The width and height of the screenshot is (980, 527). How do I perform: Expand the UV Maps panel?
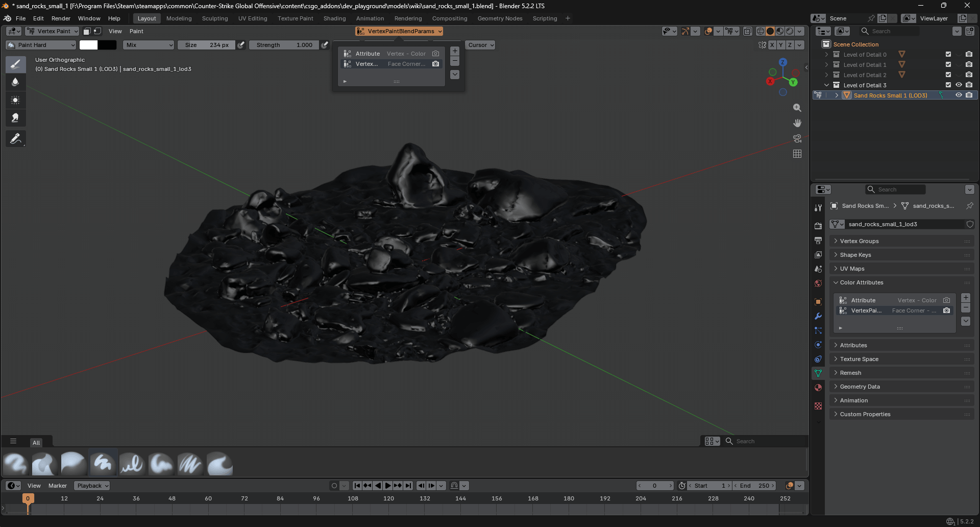tap(901, 269)
